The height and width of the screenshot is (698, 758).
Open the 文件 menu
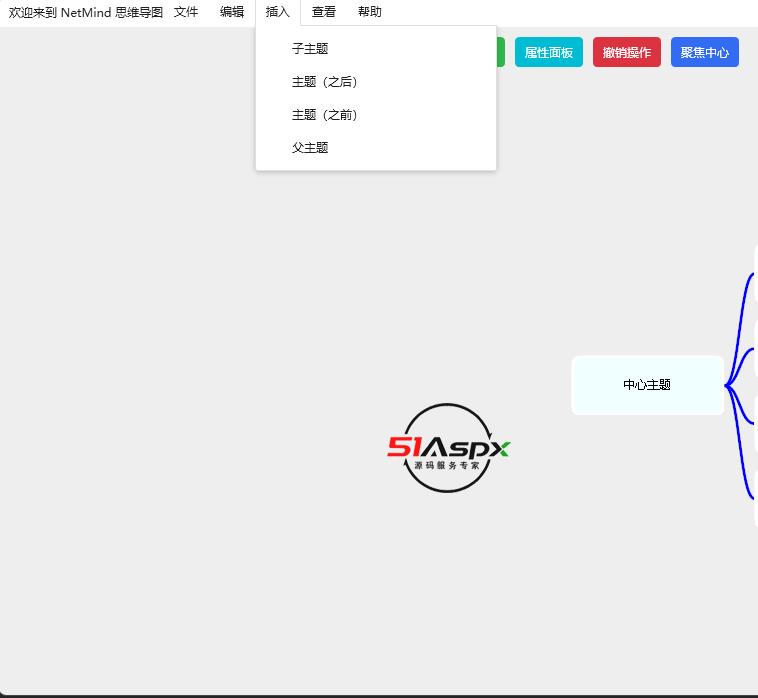click(186, 12)
